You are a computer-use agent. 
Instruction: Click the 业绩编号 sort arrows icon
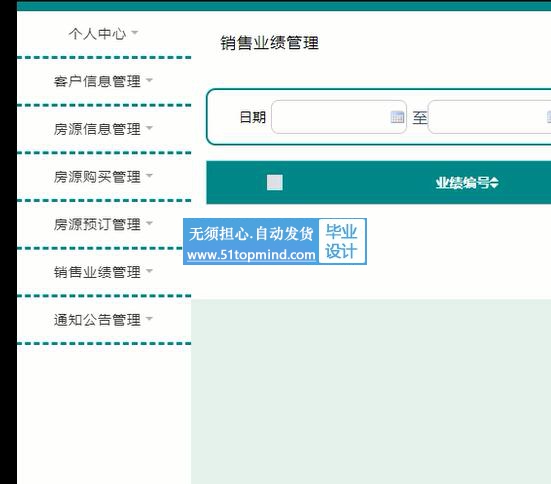494,183
